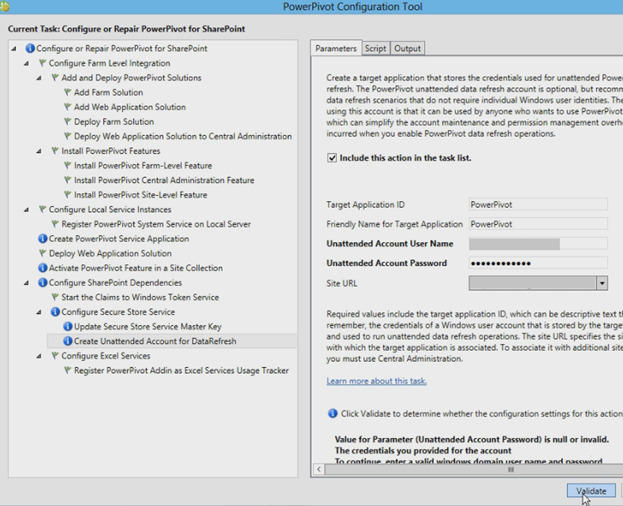Click the flag icon next to Configure Farm Level Integration

(43, 63)
